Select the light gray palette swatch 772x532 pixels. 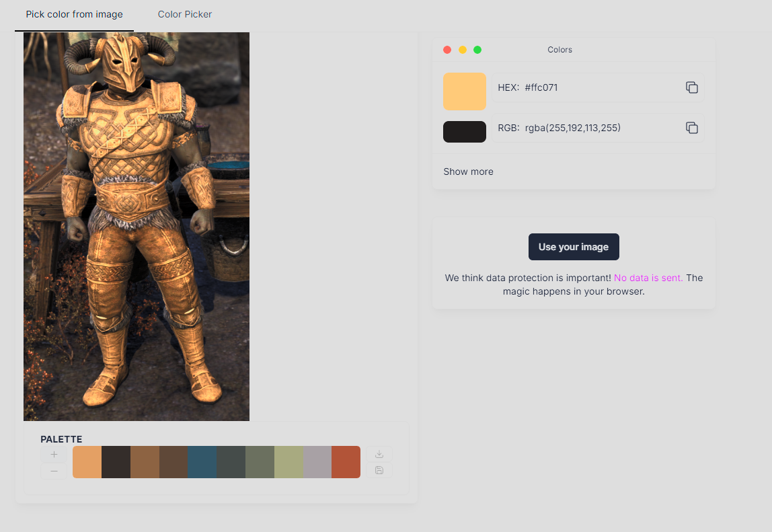tap(317, 462)
